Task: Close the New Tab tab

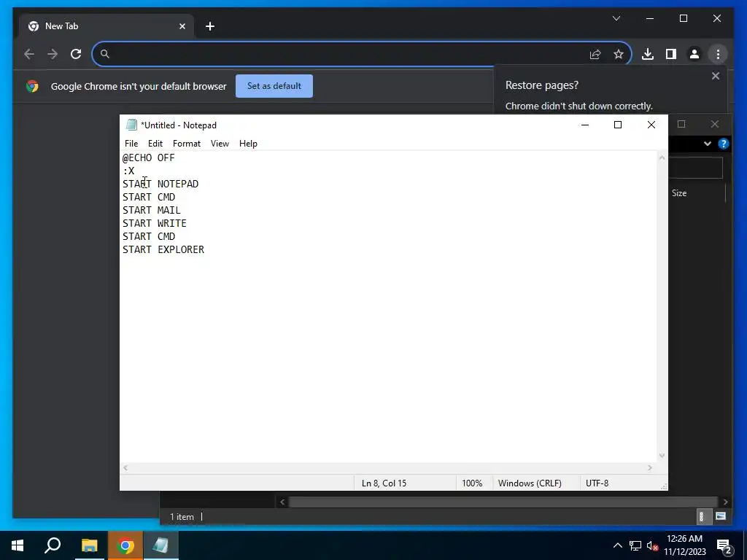Action: [182, 26]
